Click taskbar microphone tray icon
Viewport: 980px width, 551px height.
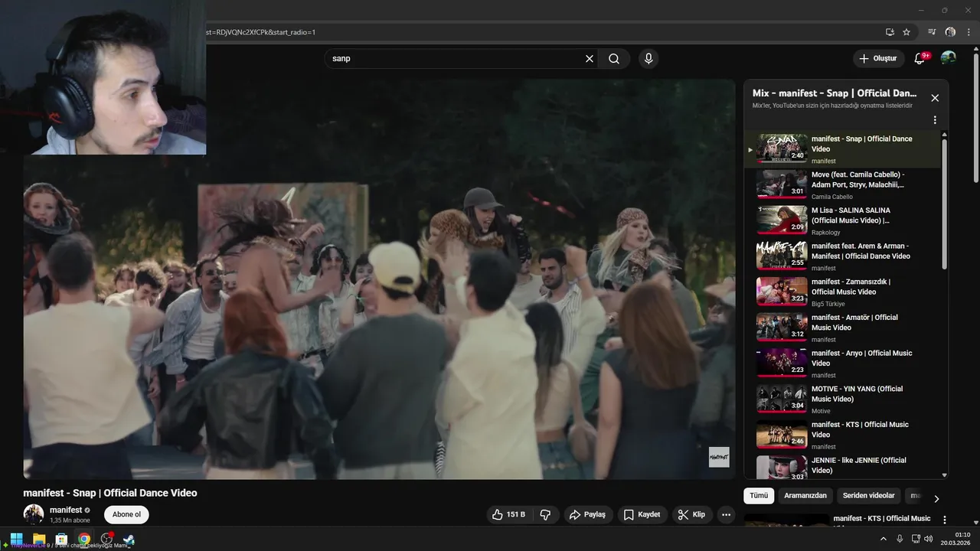[x=900, y=539]
